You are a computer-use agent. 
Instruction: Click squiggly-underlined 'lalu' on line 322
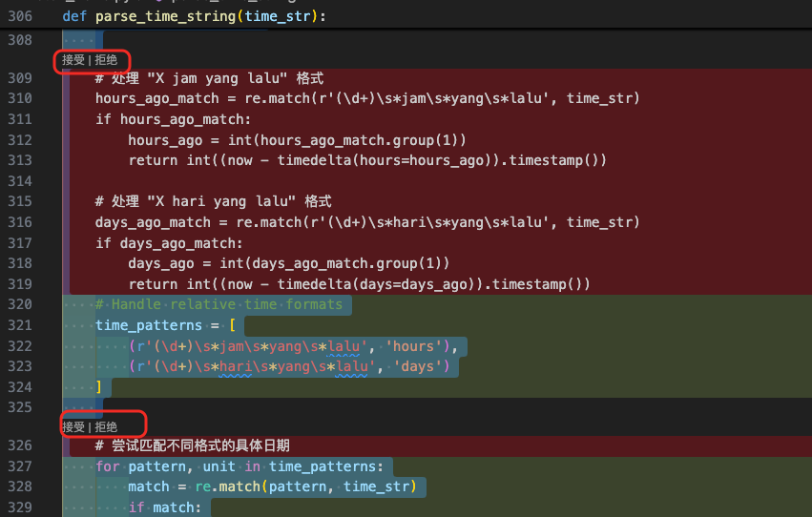click(343, 345)
